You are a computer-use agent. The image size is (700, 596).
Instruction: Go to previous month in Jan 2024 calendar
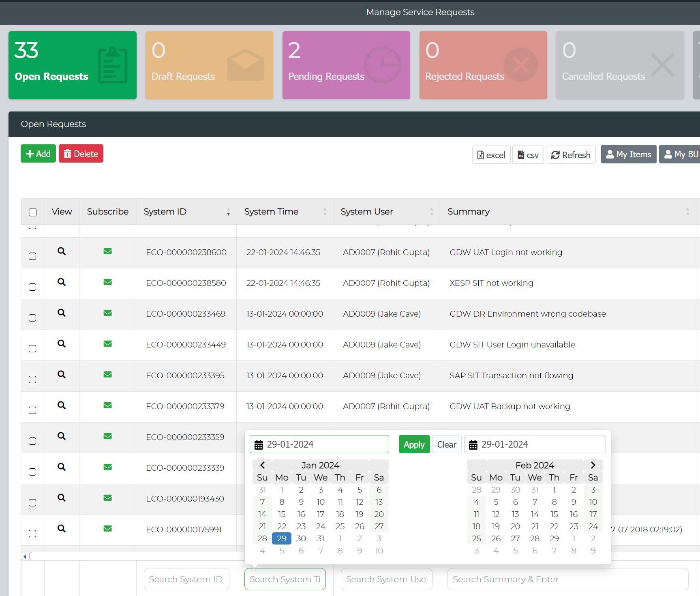coord(262,465)
